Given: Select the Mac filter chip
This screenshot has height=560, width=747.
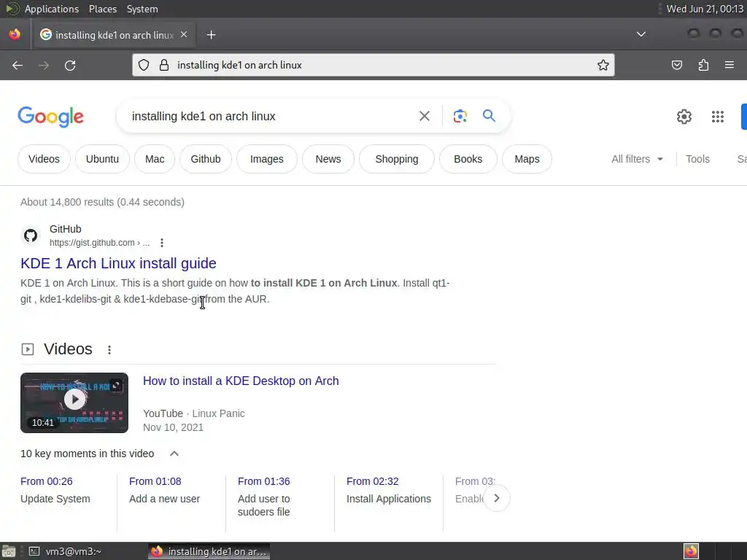Looking at the screenshot, I should [x=155, y=159].
